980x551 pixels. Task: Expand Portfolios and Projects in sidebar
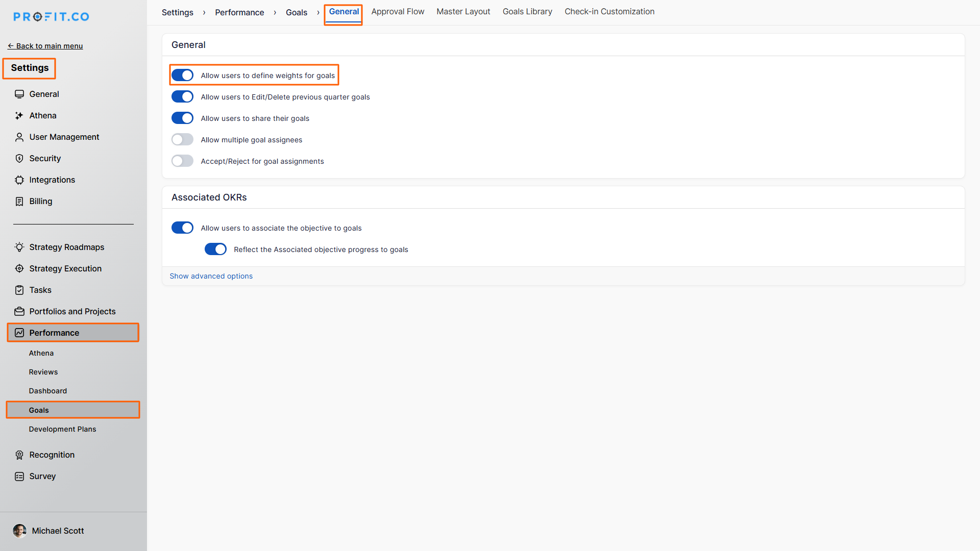click(x=72, y=311)
